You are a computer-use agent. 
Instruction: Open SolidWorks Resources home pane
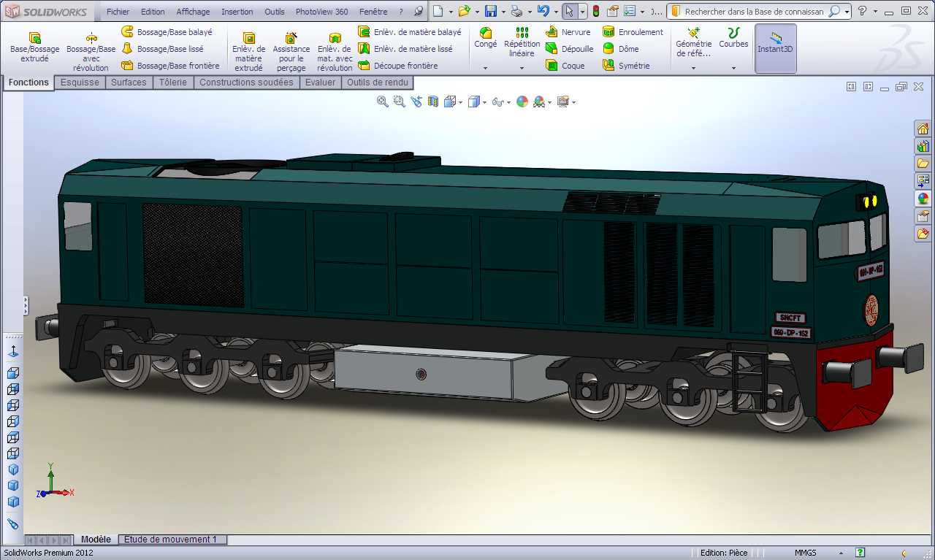pyautogui.click(x=923, y=129)
